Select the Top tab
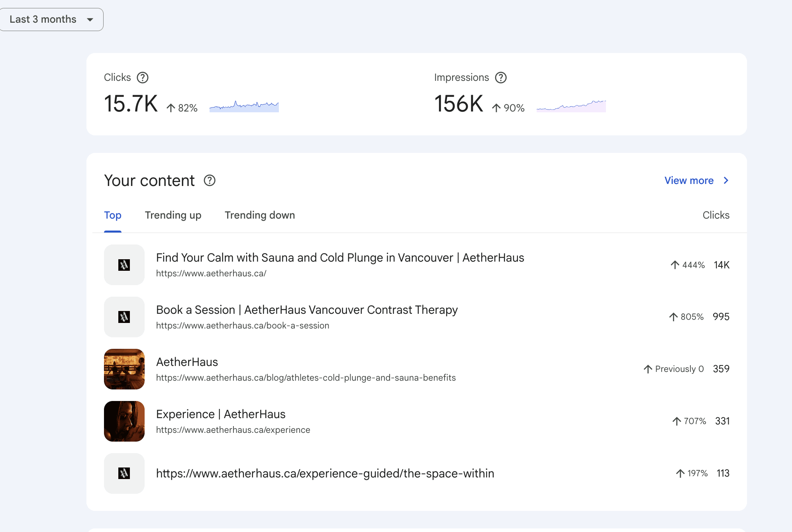This screenshot has height=532, width=792. pyautogui.click(x=113, y=215)
